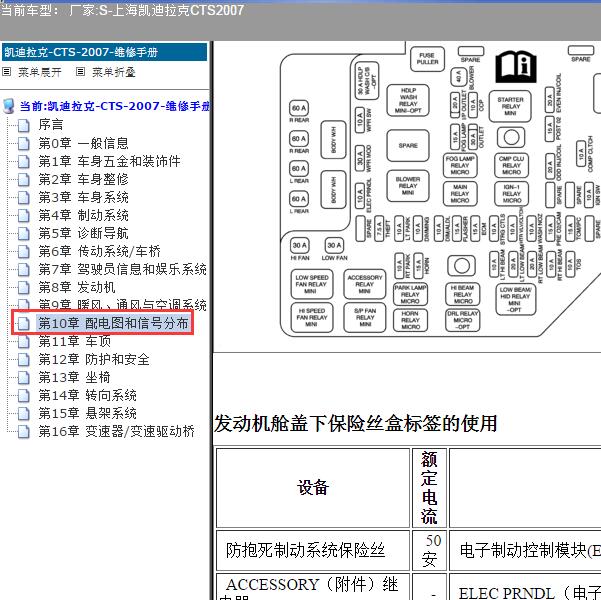This screenshot has height=600, width=601.
Task: Click the 凯迪拉克-CTS-2007-维修手册 panel header
Action: click(x=104, y=52)
